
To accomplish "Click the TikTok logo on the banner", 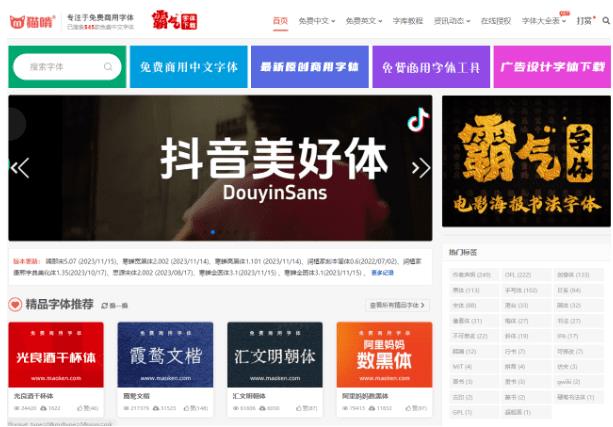I will tap(418, 119).
